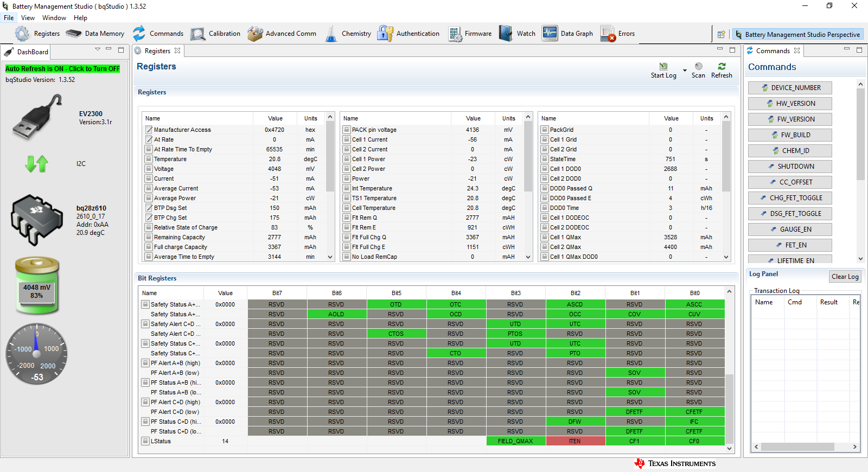Viewport: 868px width, 472px height.
Task: Toggle the CTOS bit cell
Action: click(396, 334)
